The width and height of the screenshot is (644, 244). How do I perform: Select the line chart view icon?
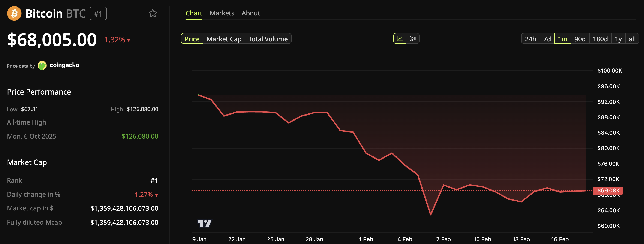tap(400, 39)
